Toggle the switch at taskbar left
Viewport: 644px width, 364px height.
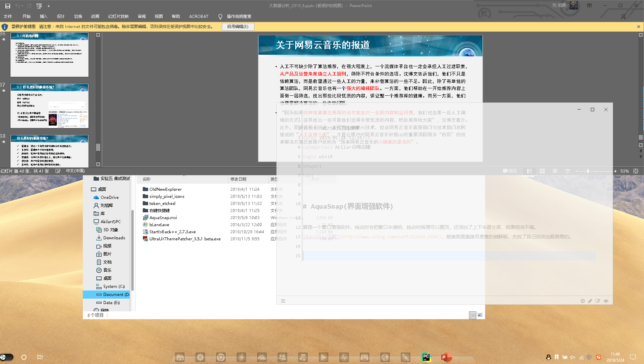pos(7,357)
